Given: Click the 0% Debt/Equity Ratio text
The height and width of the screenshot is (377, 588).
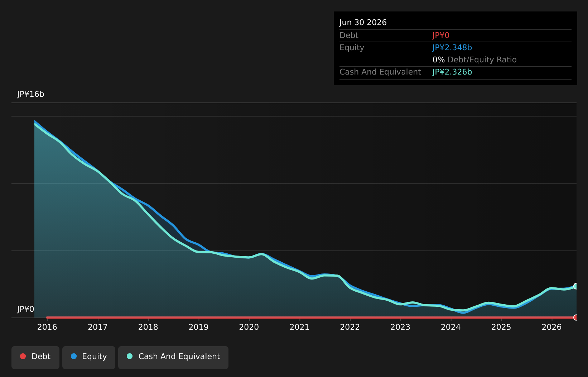Looking at the screenshot, I should click(474, 60).
